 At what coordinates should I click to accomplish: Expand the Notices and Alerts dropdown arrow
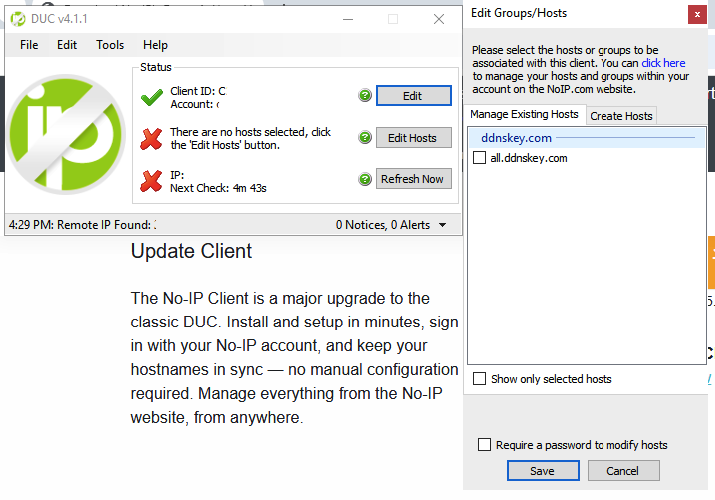pyautogui.click(x=442, y=225)
